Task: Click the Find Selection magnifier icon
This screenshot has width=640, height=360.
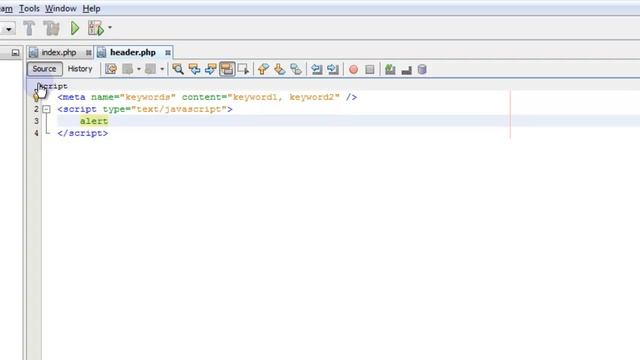Action: [178, 69]
